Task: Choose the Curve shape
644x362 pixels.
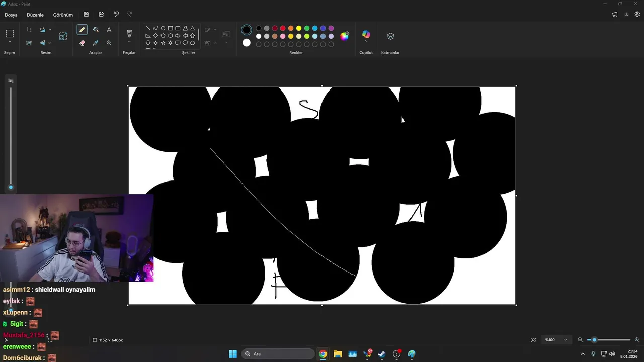Action: (155, 28)
